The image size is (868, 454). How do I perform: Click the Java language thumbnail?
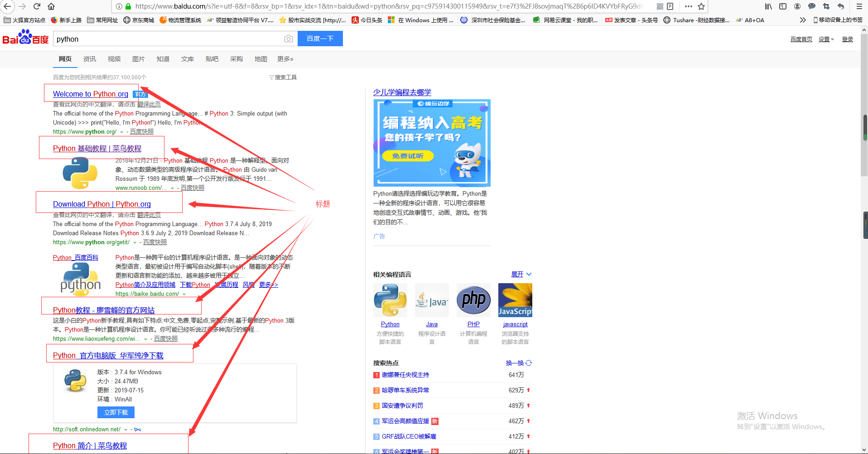click(x=432, y=300)
